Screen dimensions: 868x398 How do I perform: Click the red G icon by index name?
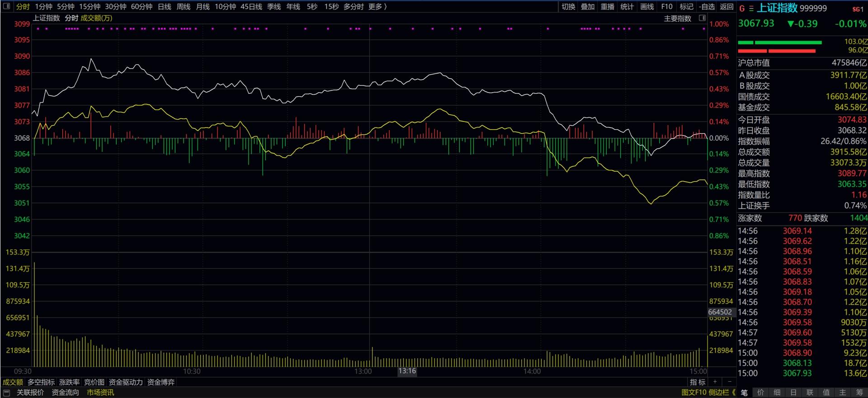742,8
